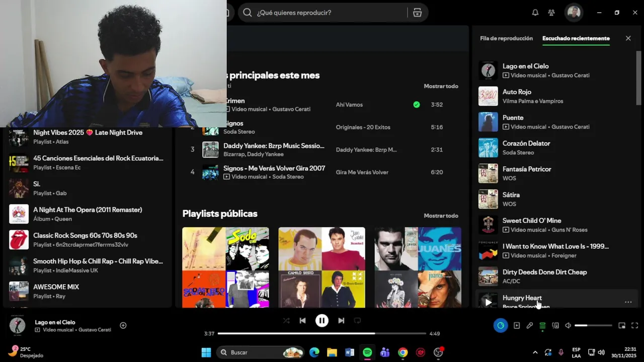Close the queue side panel
The width and height of the screenshot is (644, 362).
click(x=628, y=38)
